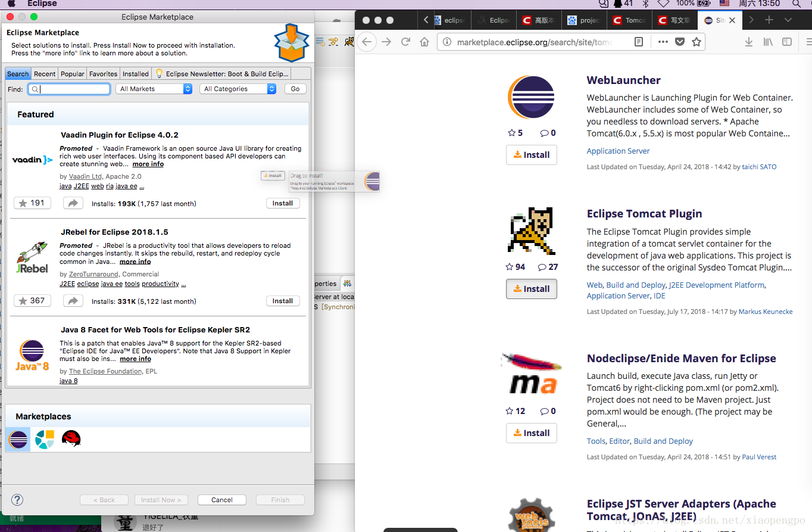Open the Firefox downloads panel
812x532 pixels.
click(x=749, y=42)
